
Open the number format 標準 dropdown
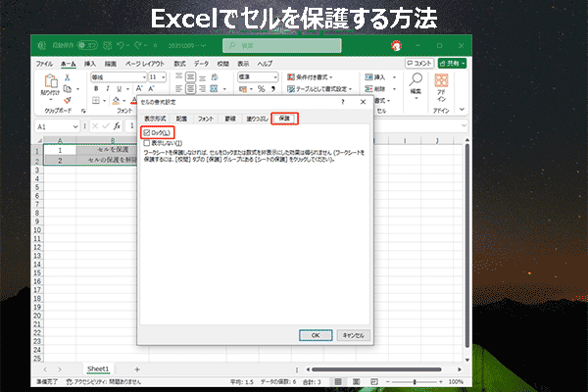pos(275,77)
